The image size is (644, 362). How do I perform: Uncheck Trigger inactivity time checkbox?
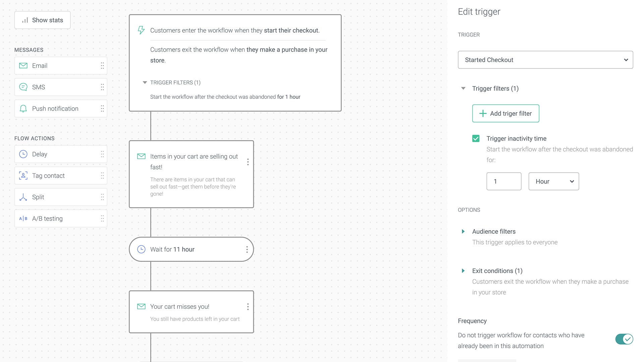(x=476, y=138)
